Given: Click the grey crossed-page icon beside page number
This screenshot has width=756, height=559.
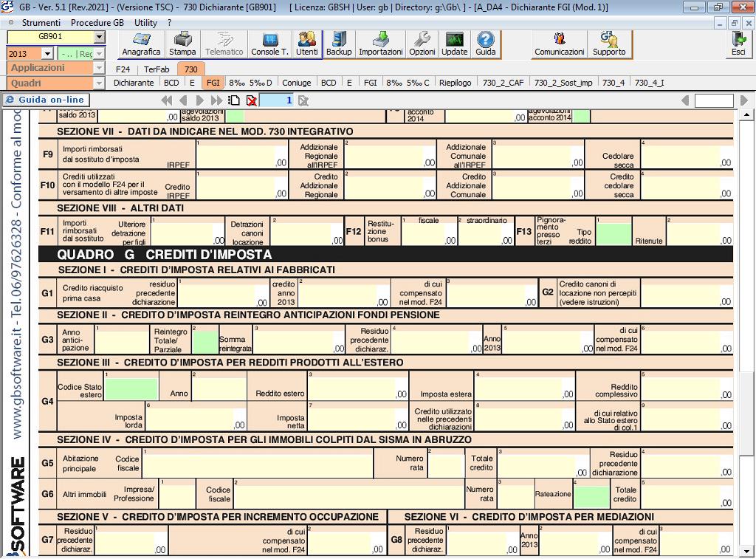Looking at the screenshot, I should [303, 100].
